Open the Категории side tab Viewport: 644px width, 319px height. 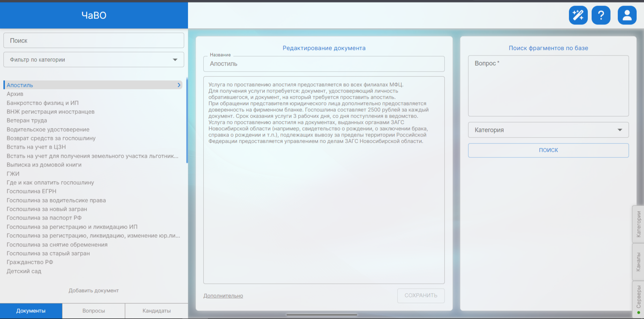pyautogui.click(x=638, y=224)
